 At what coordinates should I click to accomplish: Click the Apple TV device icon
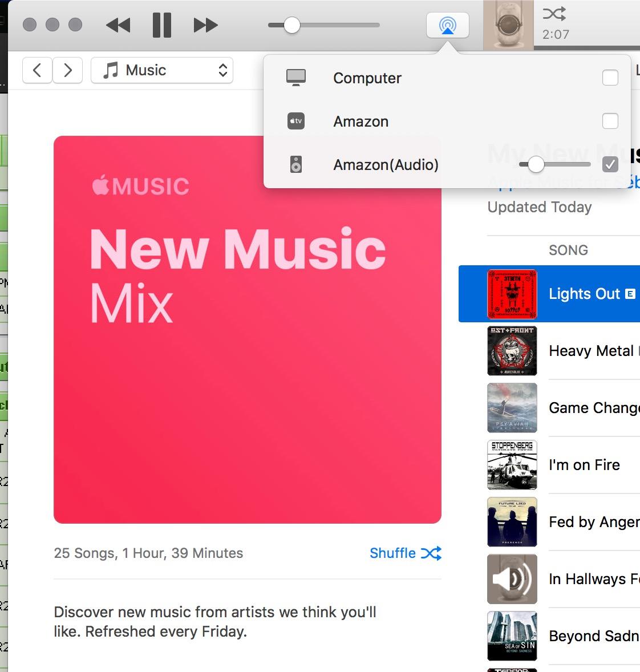click(296, 122)
